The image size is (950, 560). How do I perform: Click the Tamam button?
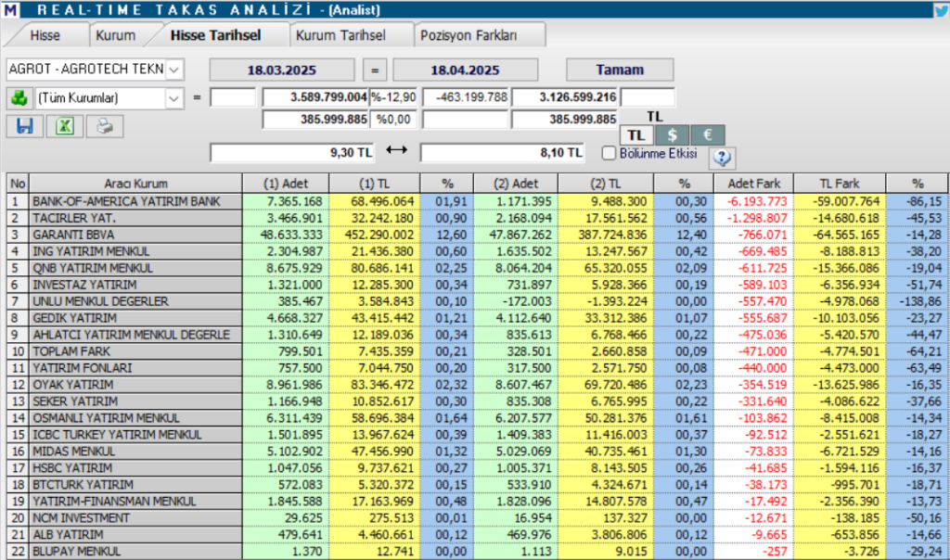pyautogui.click(x=620, y=70)
